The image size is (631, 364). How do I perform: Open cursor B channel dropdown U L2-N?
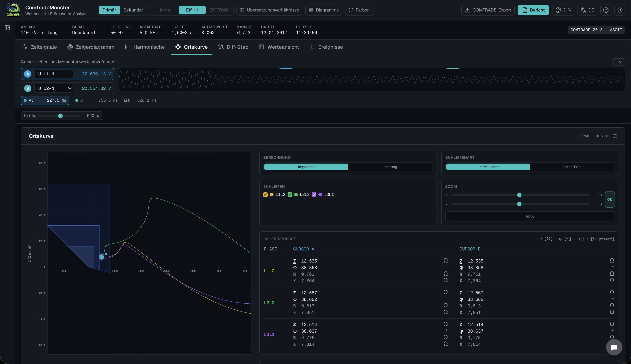point(54,88)
